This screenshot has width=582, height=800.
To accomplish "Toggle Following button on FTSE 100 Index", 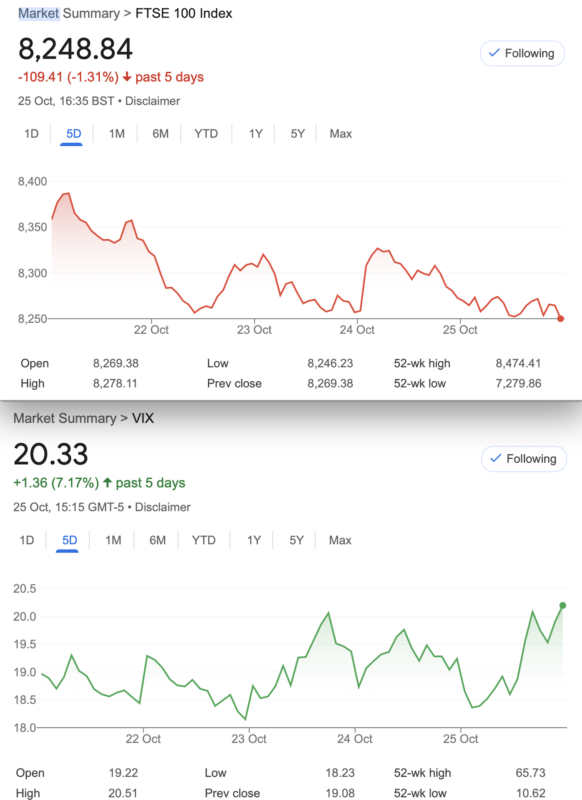I will coord(522,53).
